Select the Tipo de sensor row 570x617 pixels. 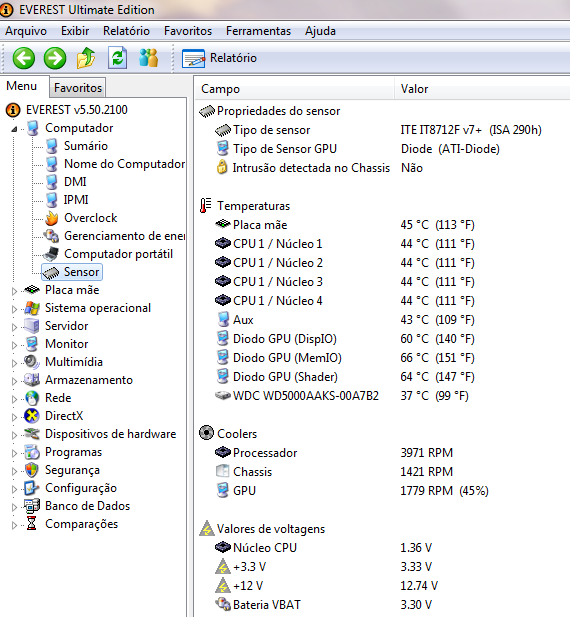[x=378, y=130]
